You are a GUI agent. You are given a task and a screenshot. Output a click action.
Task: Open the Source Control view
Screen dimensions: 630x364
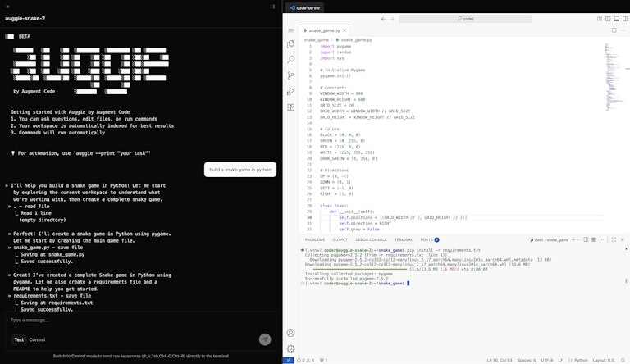tap(291, 75)
